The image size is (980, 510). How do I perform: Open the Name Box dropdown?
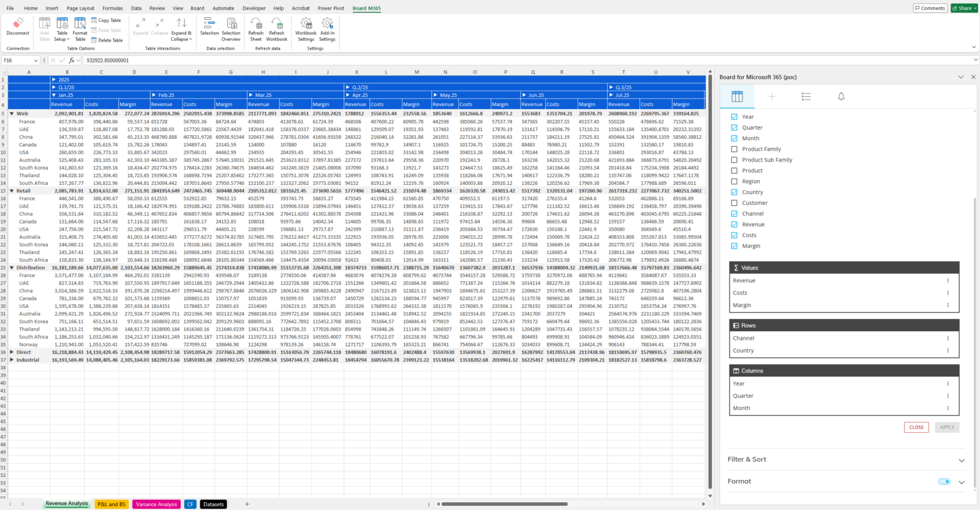click(x=36, y=61)
